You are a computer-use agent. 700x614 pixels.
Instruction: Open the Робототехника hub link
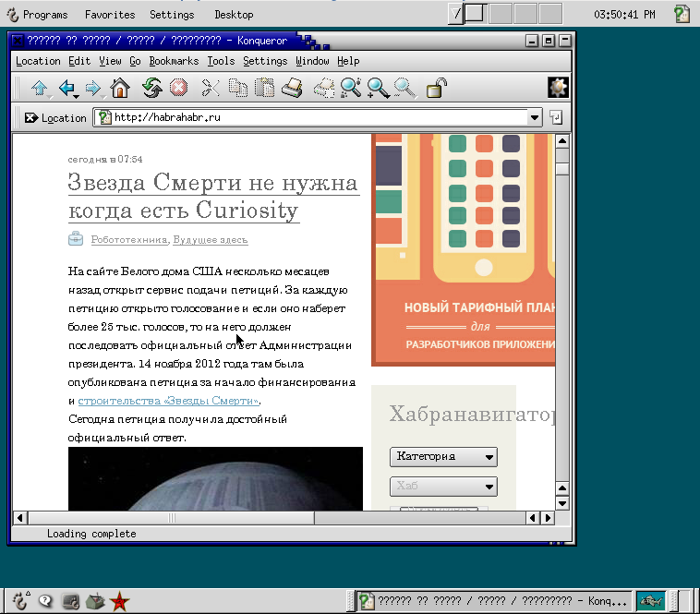(x=129, y=240)
